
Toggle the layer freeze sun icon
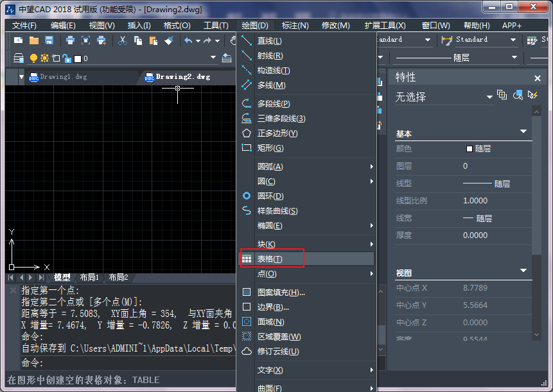click(x=44, y=56)
